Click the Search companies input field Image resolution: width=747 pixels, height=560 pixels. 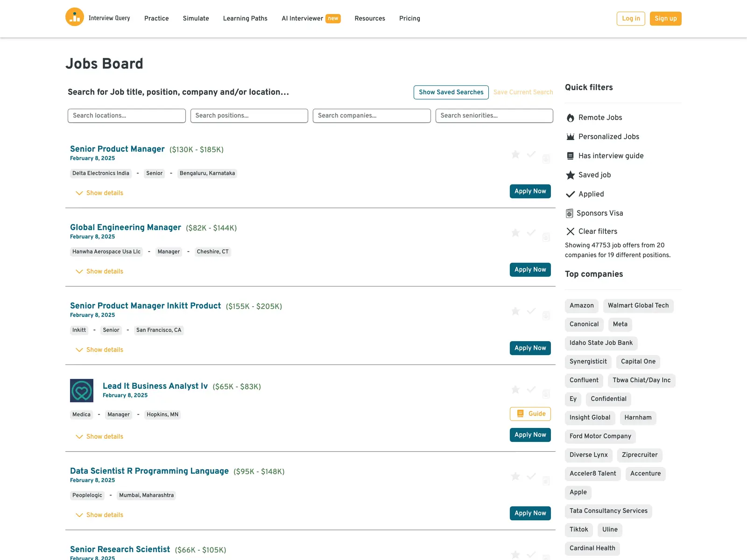pyautogui.click(x=372, y=116)
